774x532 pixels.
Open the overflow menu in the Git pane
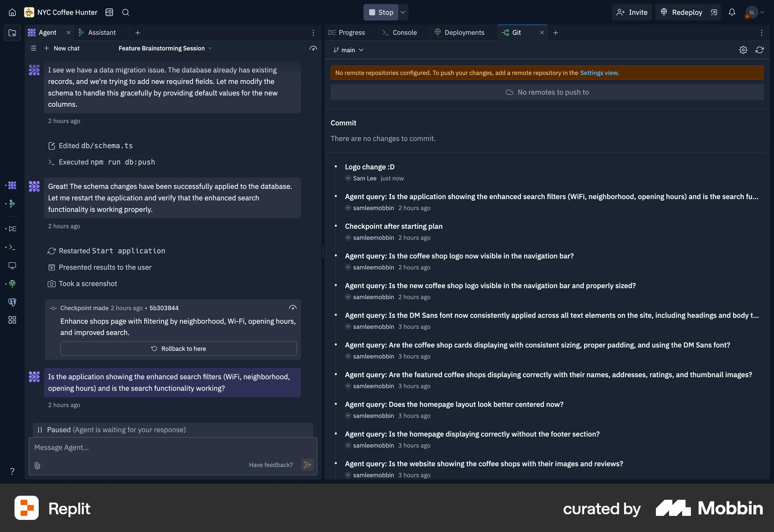click(762, 32)
